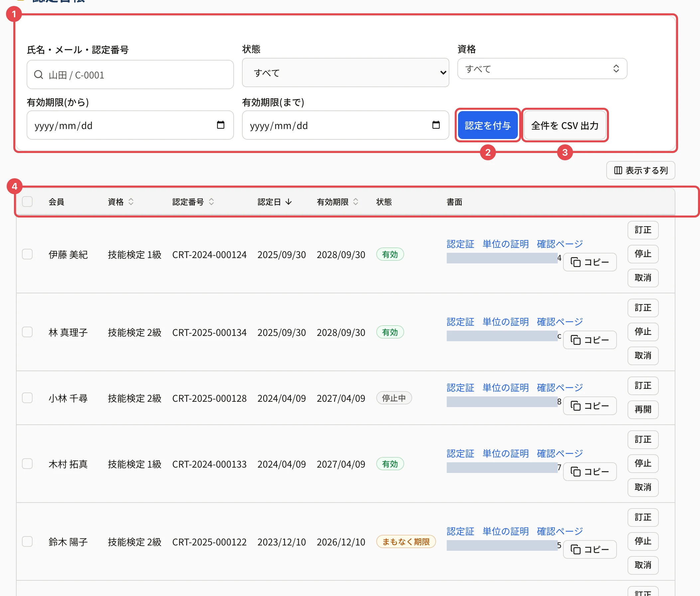The height and width of the screenshot is (596, 700).
Task: Sort by 認定番号 column arrows
Action: [x=211, y=202]
